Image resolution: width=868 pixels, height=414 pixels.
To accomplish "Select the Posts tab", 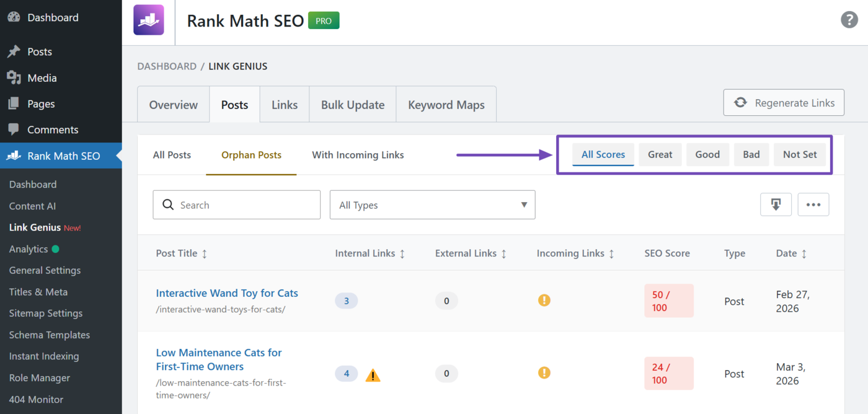I will point(234,105).
